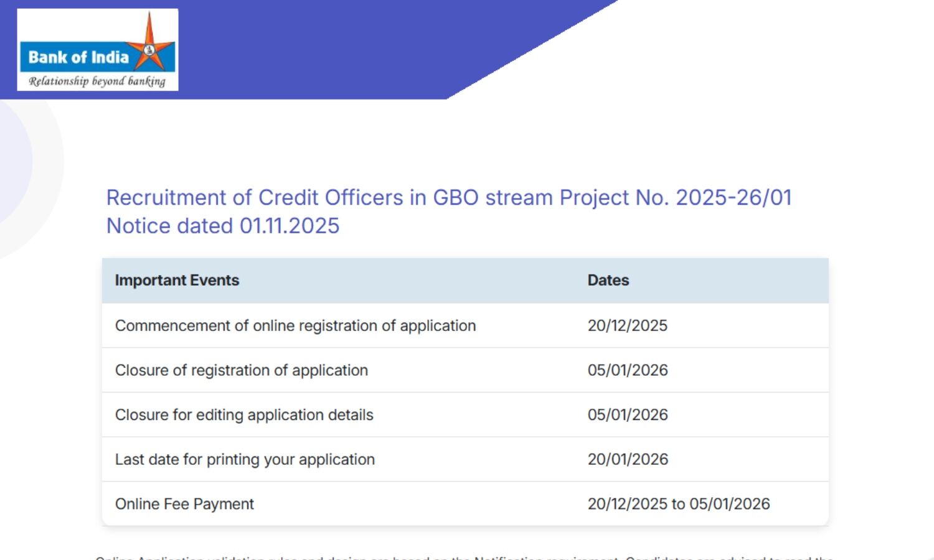Click the 20/01/2026 printing deadline date

(628, 459)
